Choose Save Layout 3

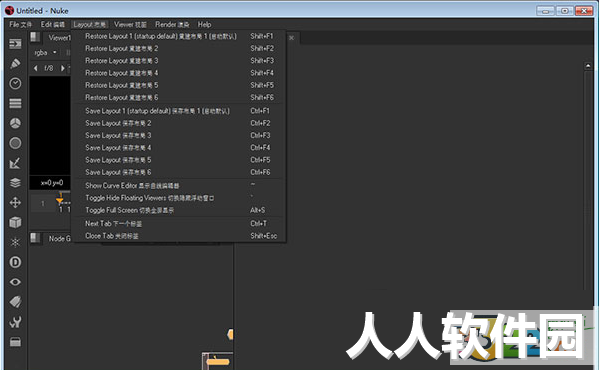(x=179, y=135)
